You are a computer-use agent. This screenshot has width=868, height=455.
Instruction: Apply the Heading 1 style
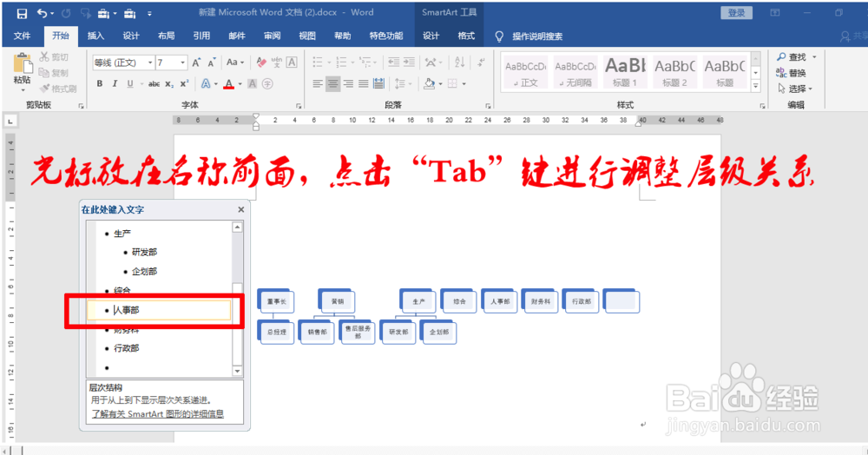pyautogui.click(x=625, y=72)
